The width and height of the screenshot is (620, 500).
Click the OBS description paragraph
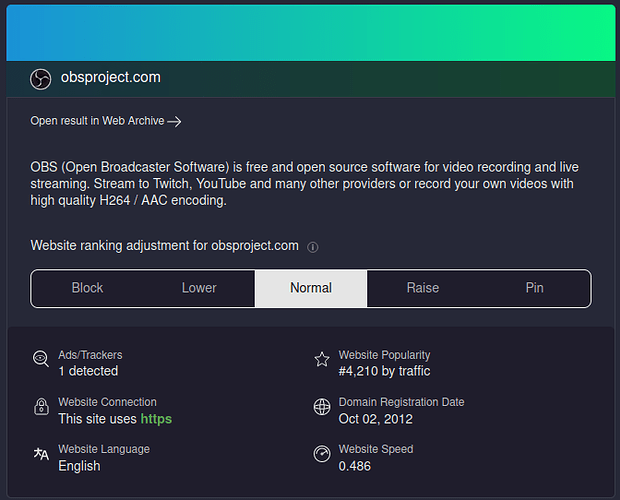pyautogui.click(x=304, y=184)
